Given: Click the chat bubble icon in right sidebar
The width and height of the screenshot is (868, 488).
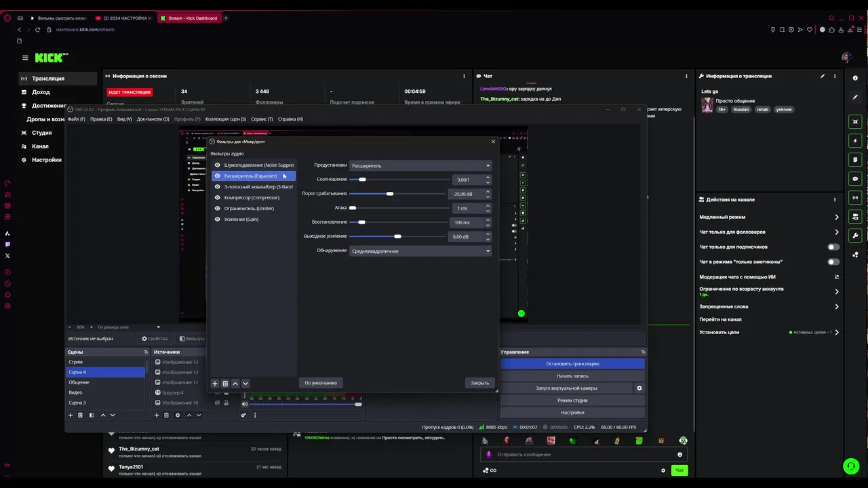Looking at the screenshot, I should (855, 179).
